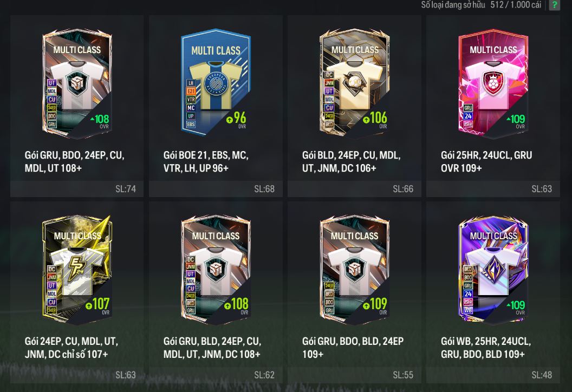572x392 pixels.
Task: Click the WB class badge on purple card
Action: [468, 310]
